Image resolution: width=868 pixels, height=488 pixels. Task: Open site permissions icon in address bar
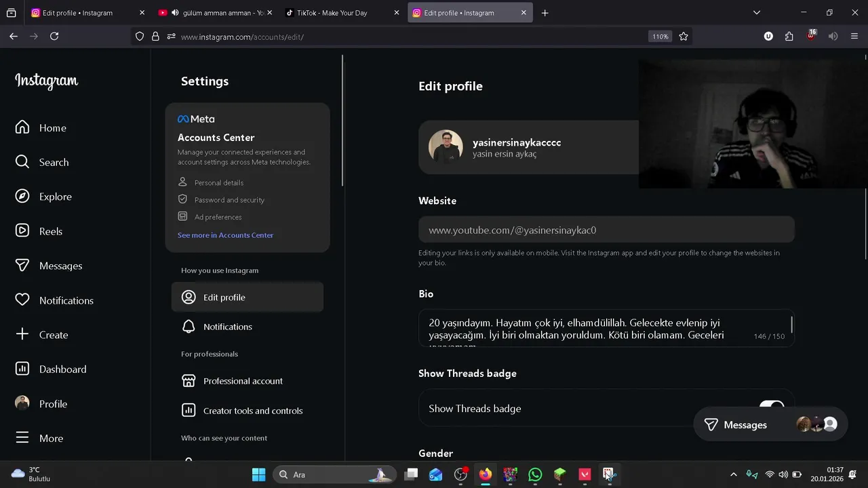[171, 37]
